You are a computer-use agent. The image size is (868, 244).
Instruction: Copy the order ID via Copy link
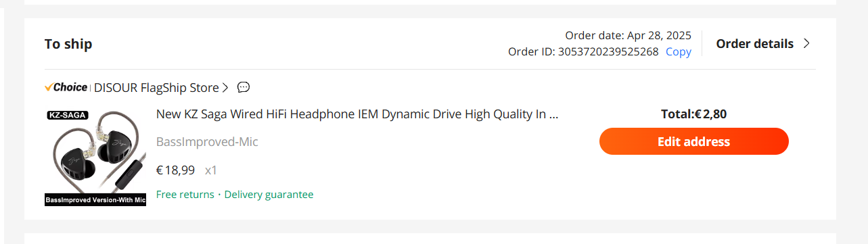(x=678, y=51)
